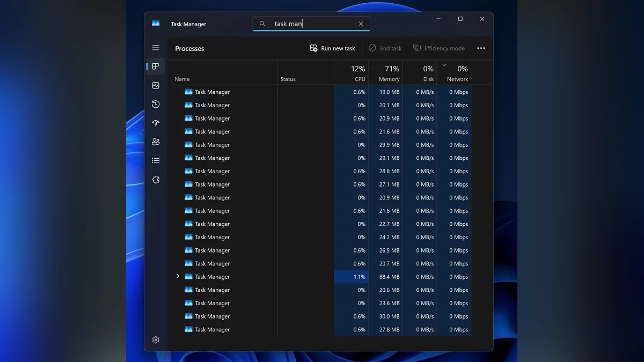Open Task Manager settings gear
The image size is (644, 362).
coord(156,340)
